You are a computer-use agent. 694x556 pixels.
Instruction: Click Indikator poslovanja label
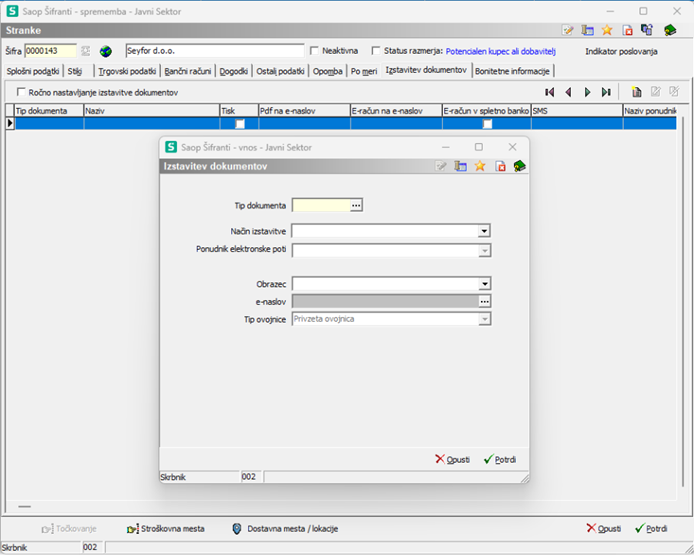pos(621,51)
